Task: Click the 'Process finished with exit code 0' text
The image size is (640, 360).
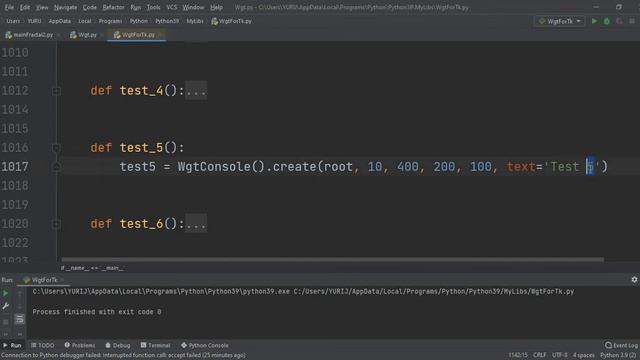Action: pos(97,312)
